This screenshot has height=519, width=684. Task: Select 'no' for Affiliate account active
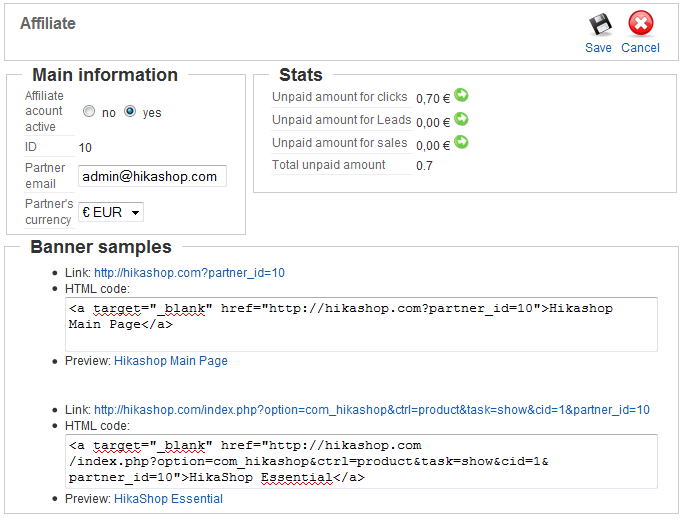89,112
